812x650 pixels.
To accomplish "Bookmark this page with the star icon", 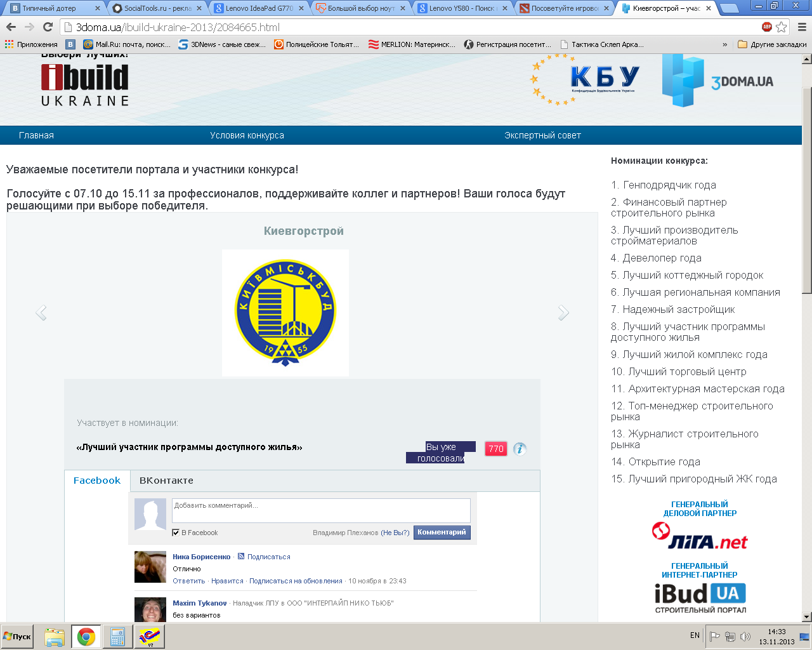I will click(782, 27).
